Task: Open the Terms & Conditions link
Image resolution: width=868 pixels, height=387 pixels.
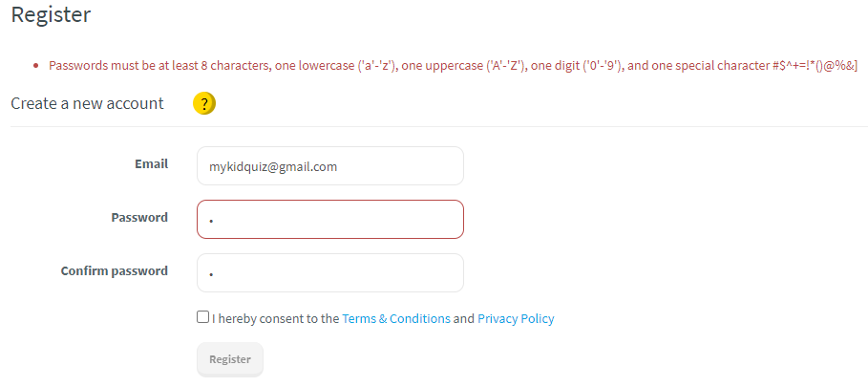Action: tap(395, 318)
